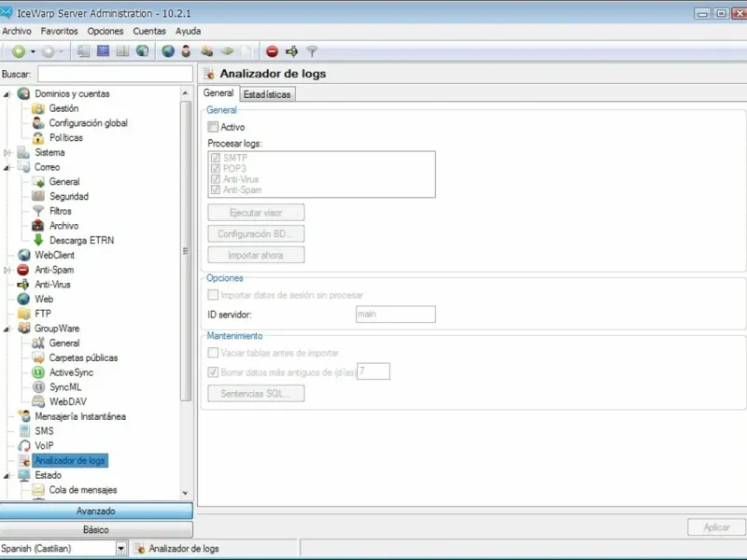Click the Aplicar button
The width and height of the screenshot is (747, 560).
716,527
